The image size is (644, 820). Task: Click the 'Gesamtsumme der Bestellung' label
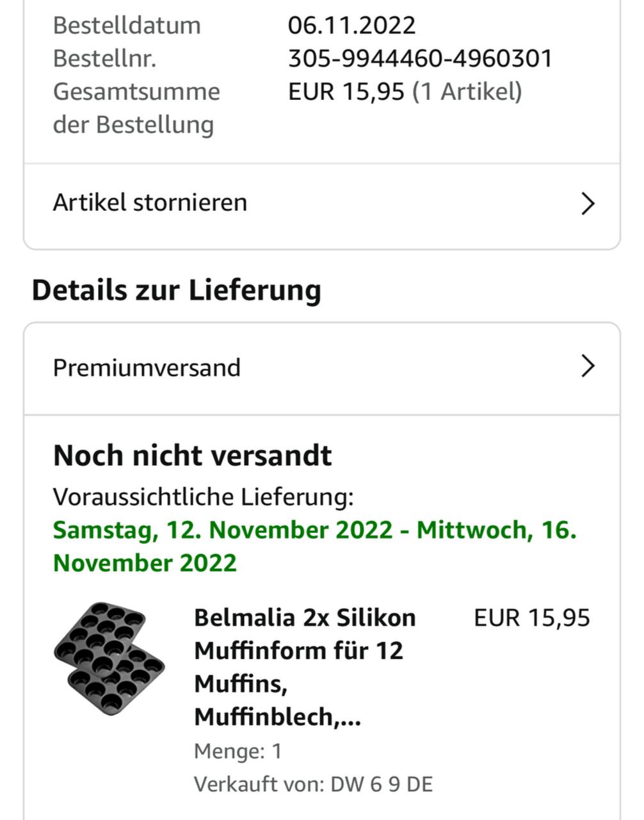(136, 108)
